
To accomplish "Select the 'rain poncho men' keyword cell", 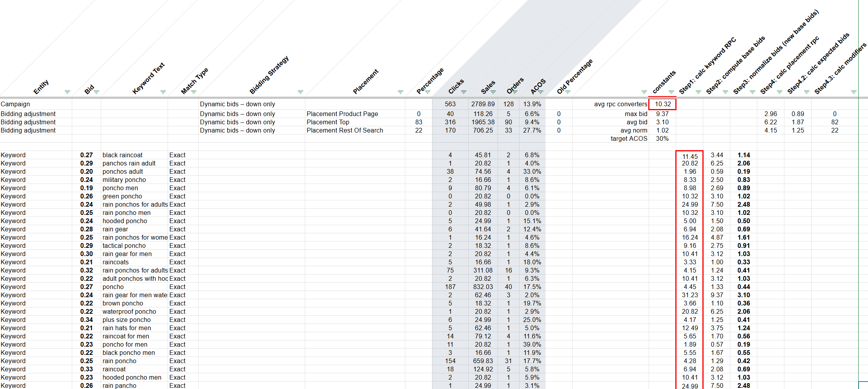I will click(x=135, y=213).
